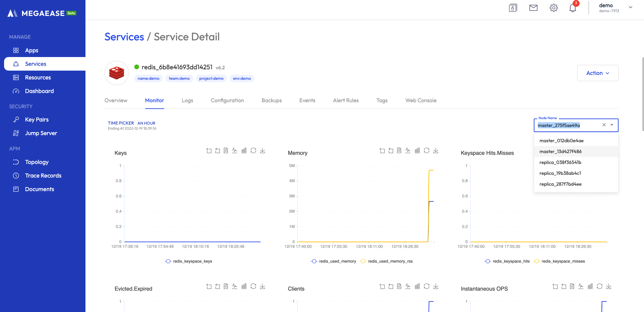Open the Settings gear in the top bar
644x312 pixels.
pos(554,8)
